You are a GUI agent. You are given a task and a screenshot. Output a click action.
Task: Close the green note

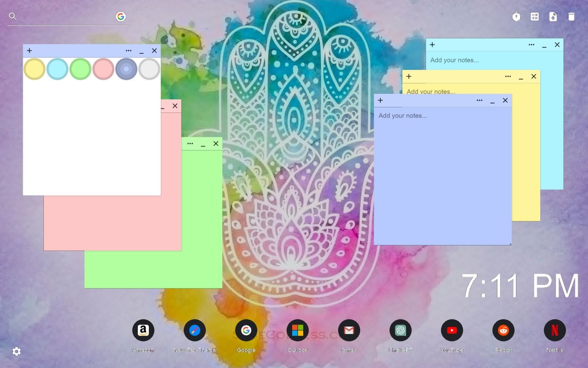[216, 144]
